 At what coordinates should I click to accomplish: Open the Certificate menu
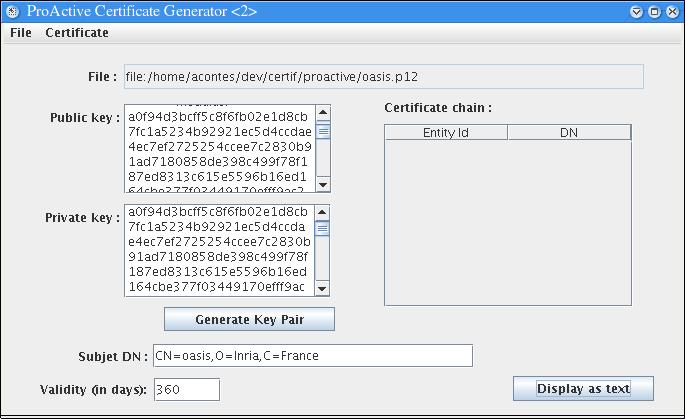tap(77, 33)
